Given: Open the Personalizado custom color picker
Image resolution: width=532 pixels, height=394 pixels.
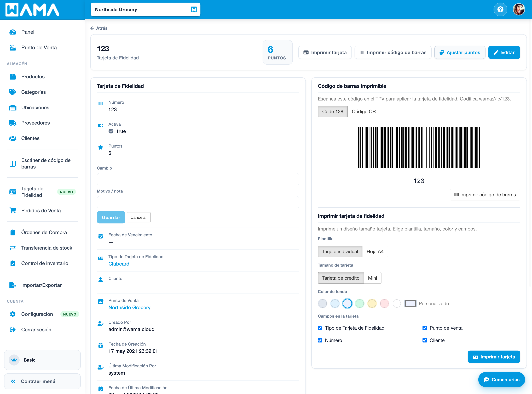Looking at the screenshot, I should [x=410, y=304].
